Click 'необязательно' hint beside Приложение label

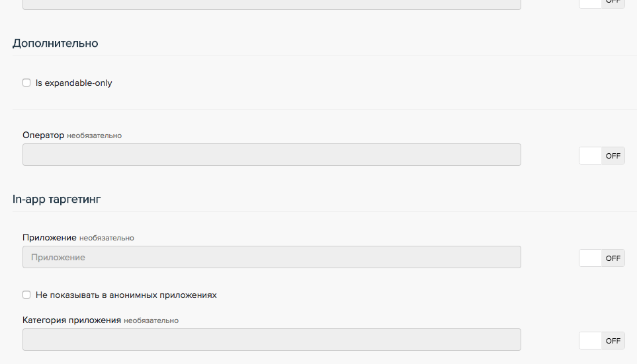106,238
